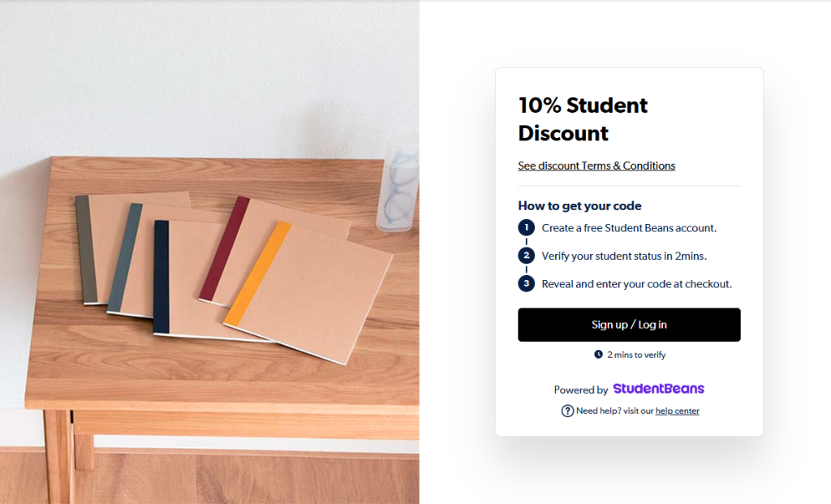Select the Verify your student status text

coord(624,256)
